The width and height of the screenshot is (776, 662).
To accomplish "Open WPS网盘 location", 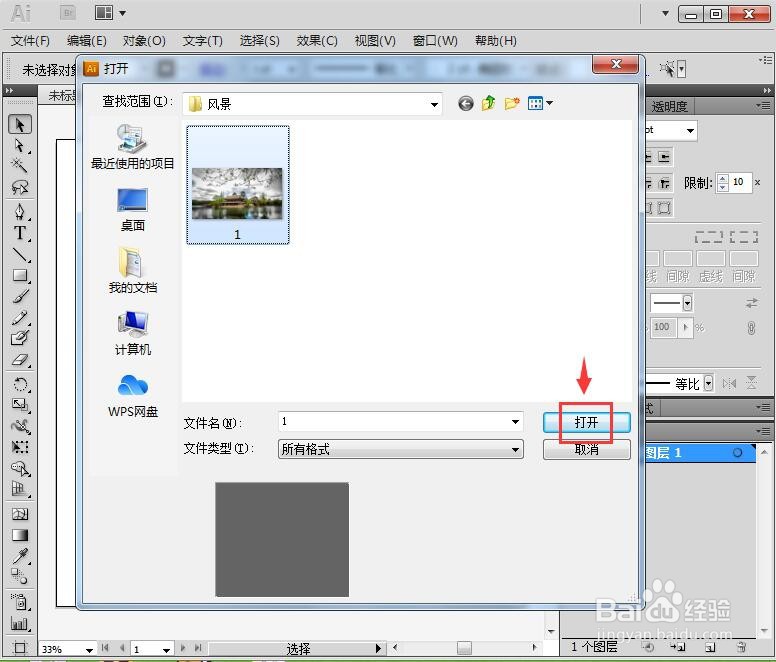I will (132, 395).
